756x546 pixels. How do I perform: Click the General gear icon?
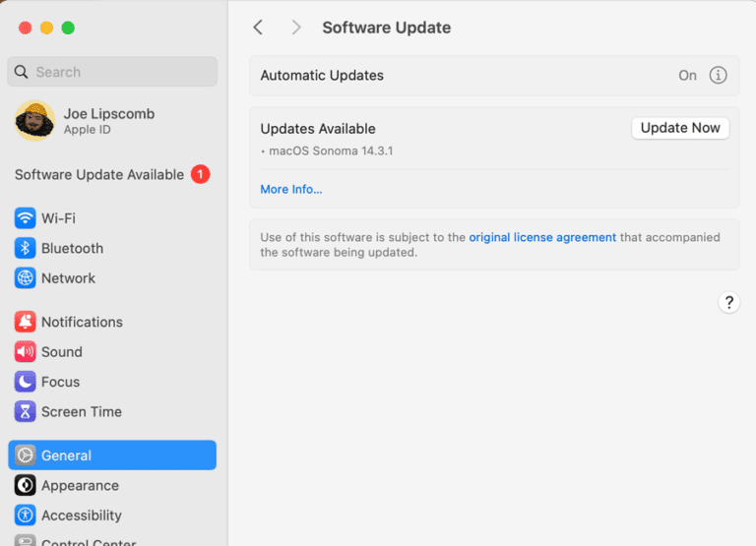(25, 455)
